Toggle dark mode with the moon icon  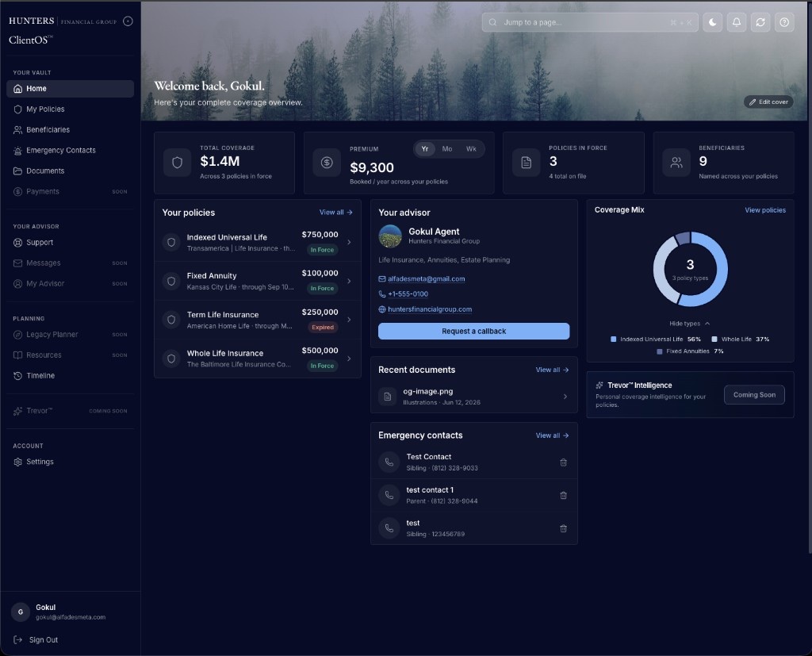713,22
